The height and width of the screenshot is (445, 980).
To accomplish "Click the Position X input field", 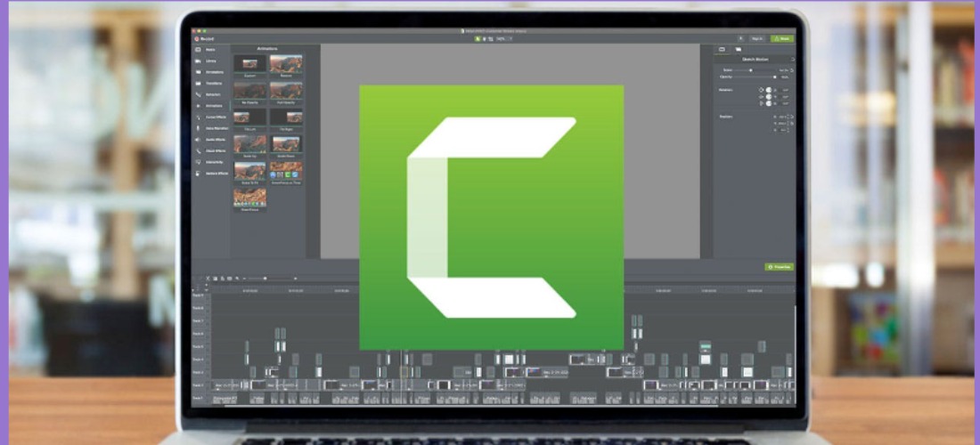I will click(x=782, y=117).
